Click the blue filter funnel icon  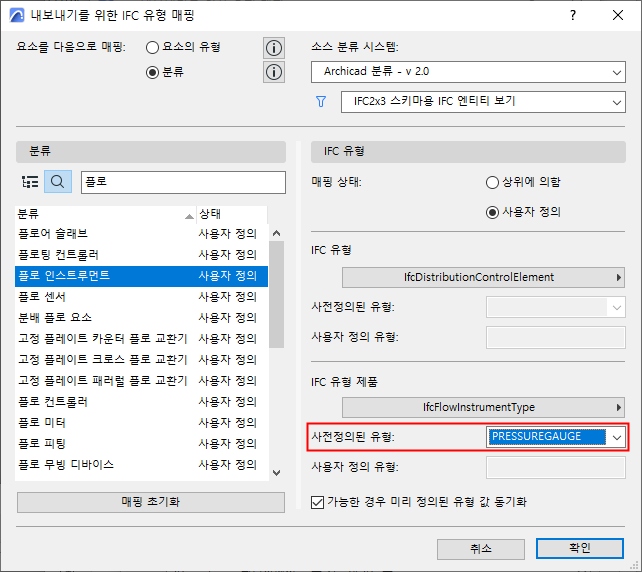tap(321, 102)
